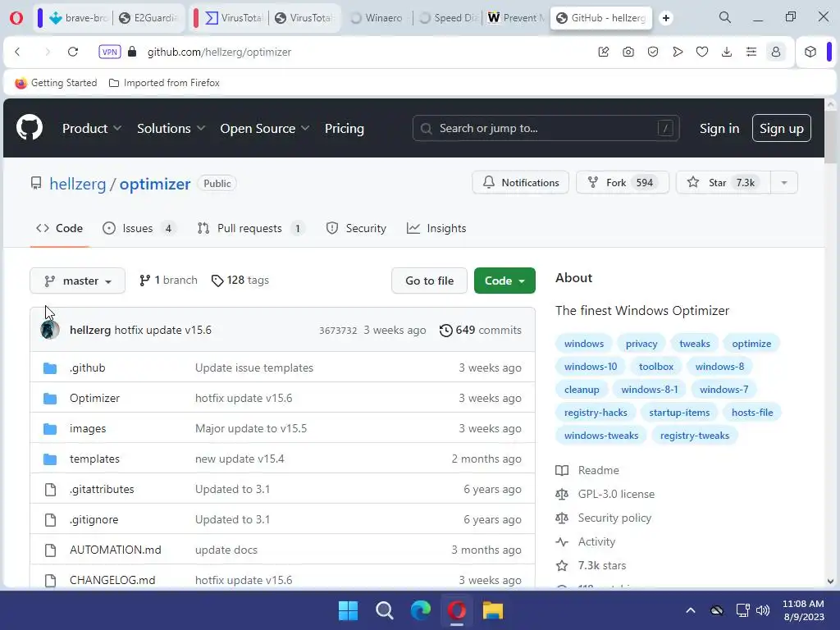Expand the star lists dropdown arrow

coord(784,183)
